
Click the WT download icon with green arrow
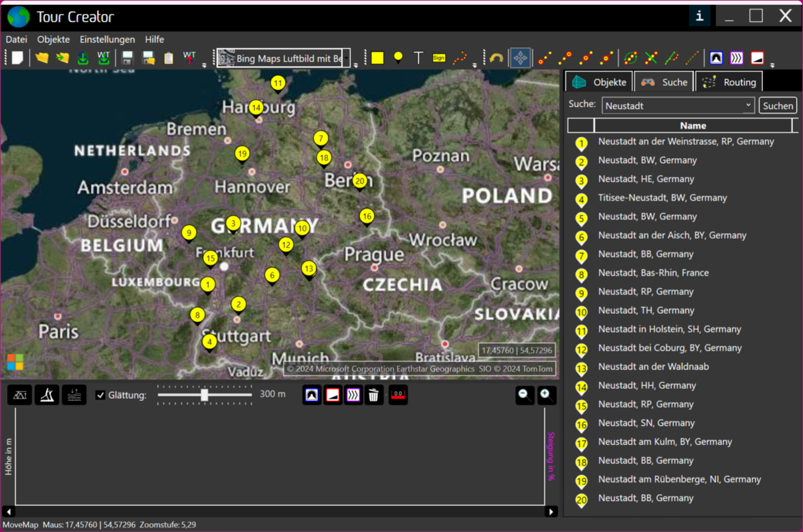pos(104,58)
